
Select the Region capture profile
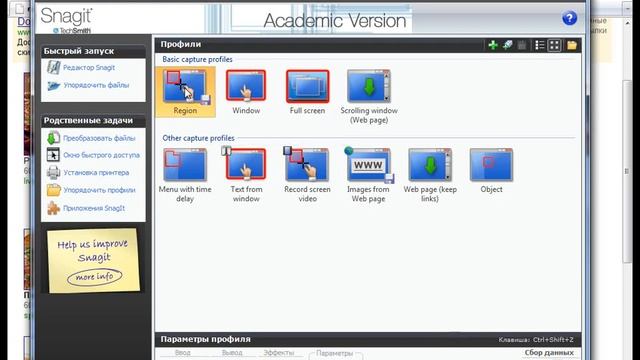click(x=185, y=92)
